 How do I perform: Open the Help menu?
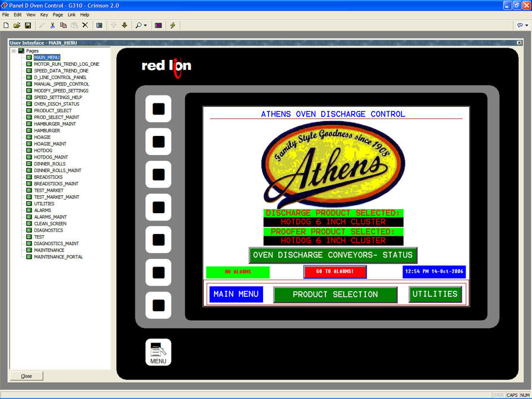click(x=84, y=15)
